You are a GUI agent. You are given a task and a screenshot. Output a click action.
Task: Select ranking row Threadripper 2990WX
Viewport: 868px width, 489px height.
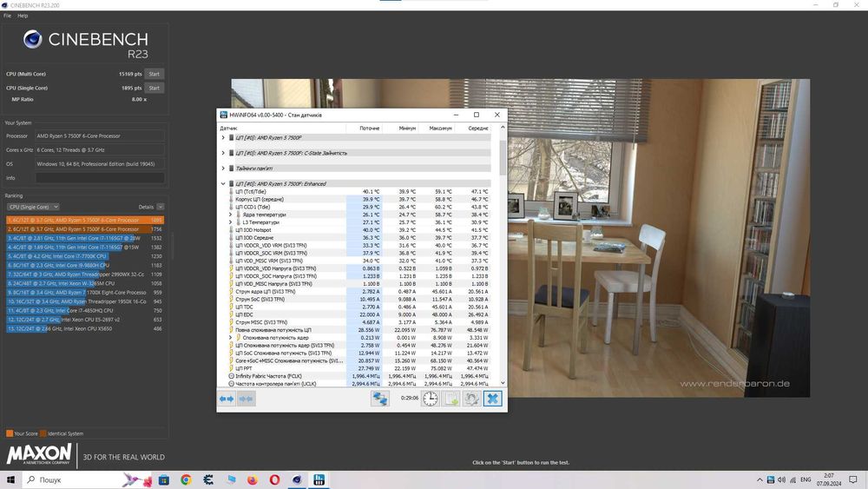click(85, 274)
